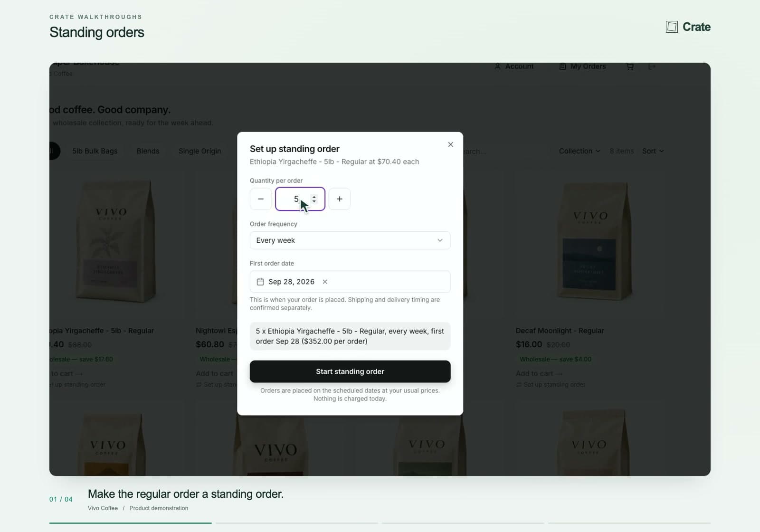Open the Order frequency dropdown
The image size is (760, 532).
click(x=350, y=240)
